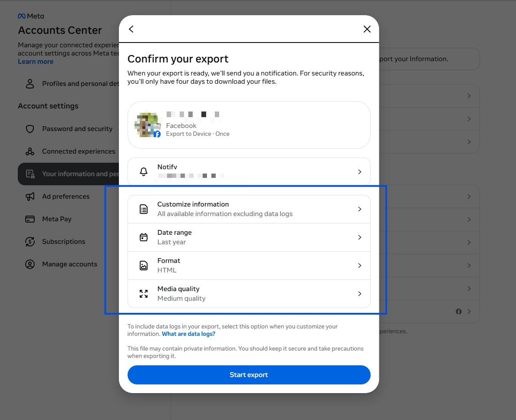The width and height of the screenshot is (516, 420).
Task: Click the HTML format value
Action: pos(167,270)
